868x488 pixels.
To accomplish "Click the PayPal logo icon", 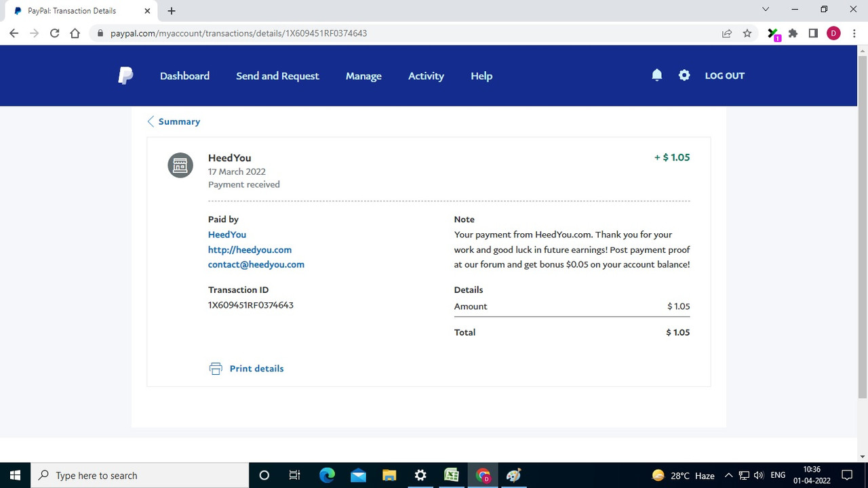I will pos(125,75).
